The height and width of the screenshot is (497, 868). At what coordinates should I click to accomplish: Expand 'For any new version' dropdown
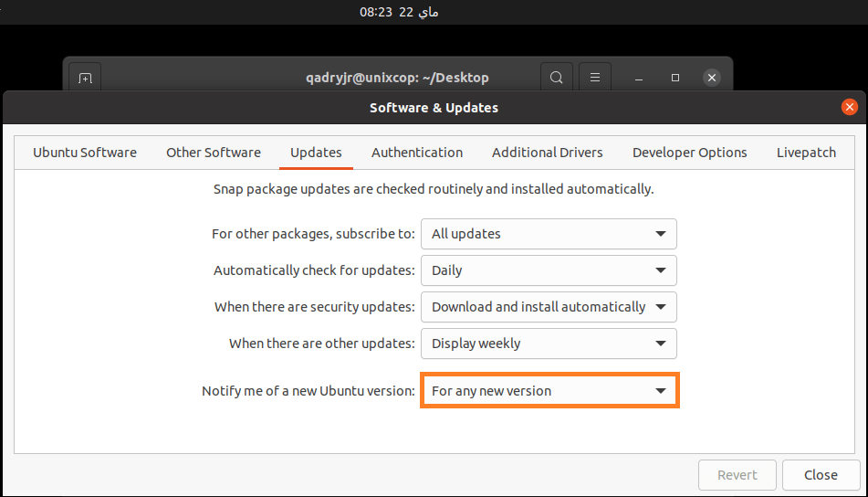[549, 391]
